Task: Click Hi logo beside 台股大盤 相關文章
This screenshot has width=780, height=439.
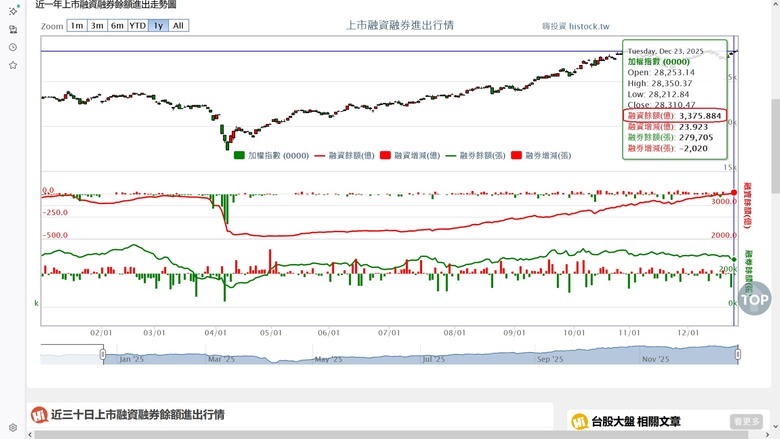Action: pyautogui.click(x=580, y=422)
